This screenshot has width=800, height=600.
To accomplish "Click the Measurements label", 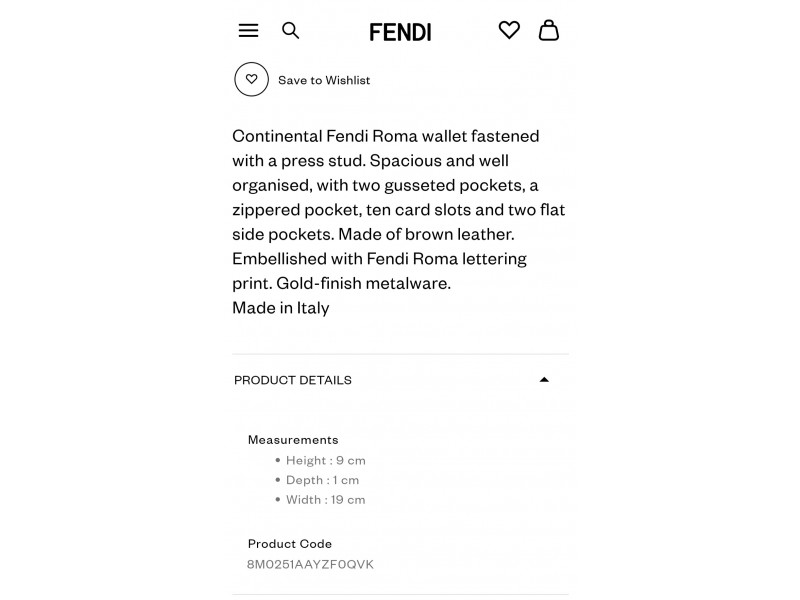I will point(293,440).
